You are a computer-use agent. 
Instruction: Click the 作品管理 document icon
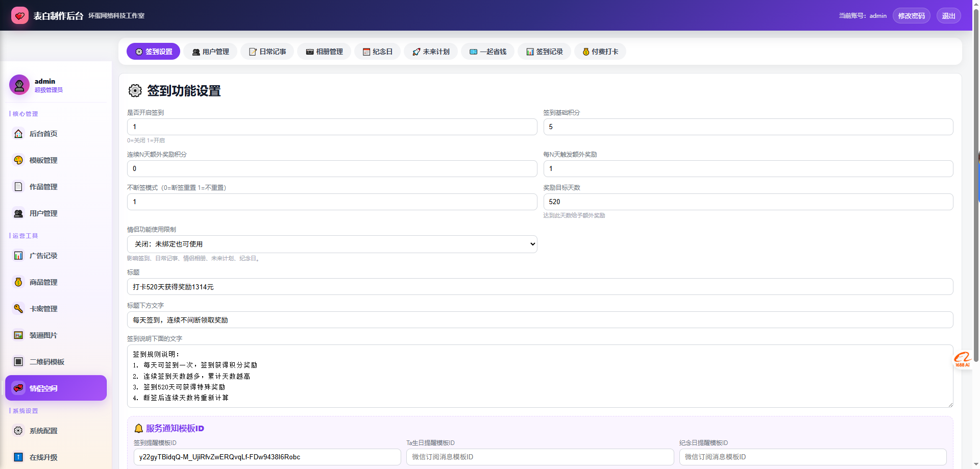click(x=18, y=187)
